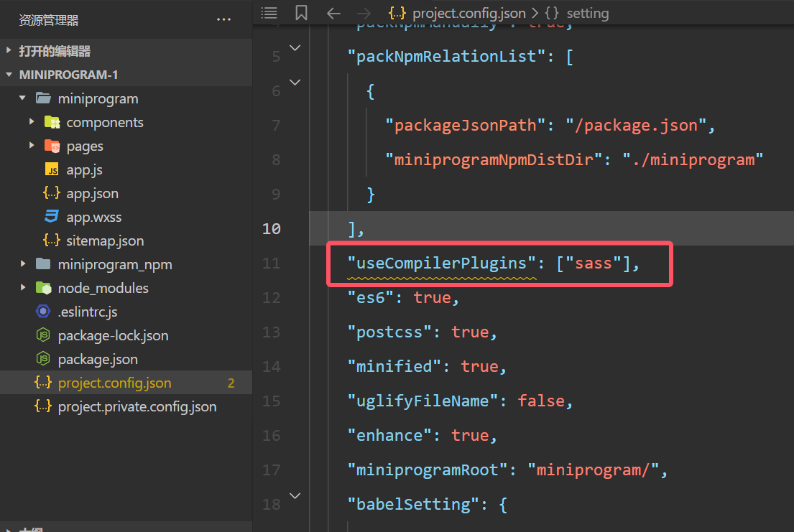Fold the region at line 6

295,82
